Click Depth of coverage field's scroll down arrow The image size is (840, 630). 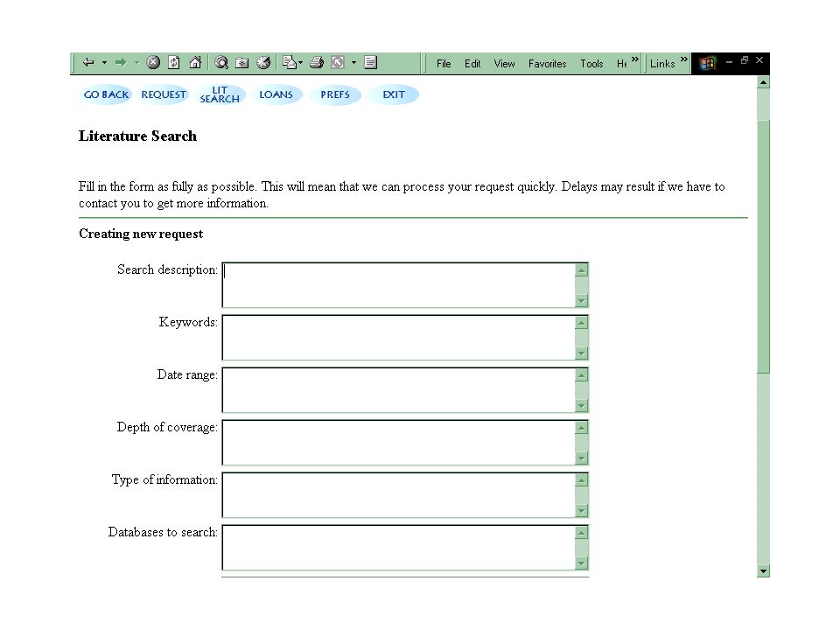(581, 458)
